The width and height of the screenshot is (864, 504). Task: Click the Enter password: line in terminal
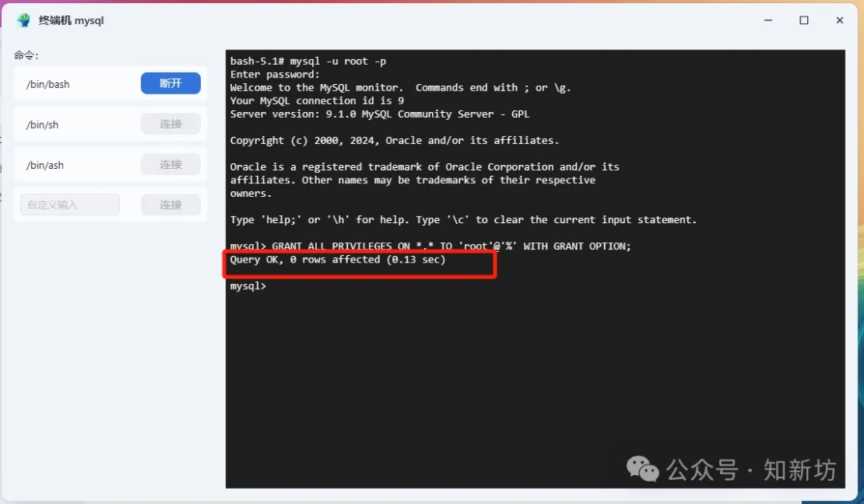275,74
